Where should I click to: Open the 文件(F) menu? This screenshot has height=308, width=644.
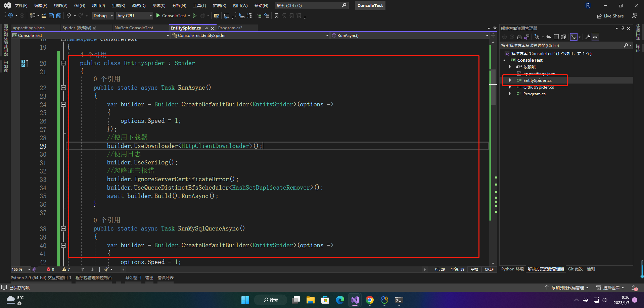click(21, 6)
